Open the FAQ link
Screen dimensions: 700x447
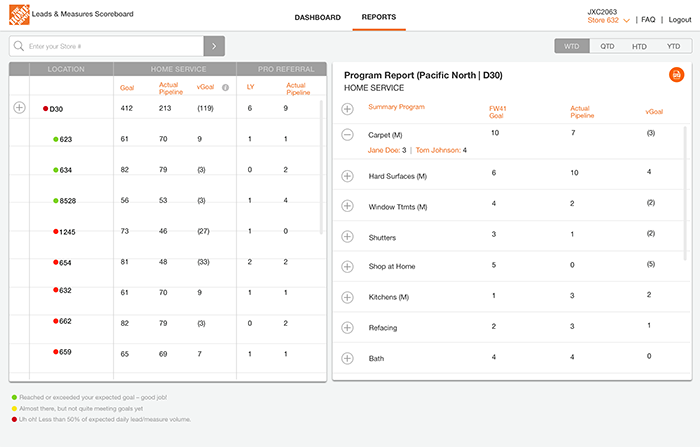648,20
